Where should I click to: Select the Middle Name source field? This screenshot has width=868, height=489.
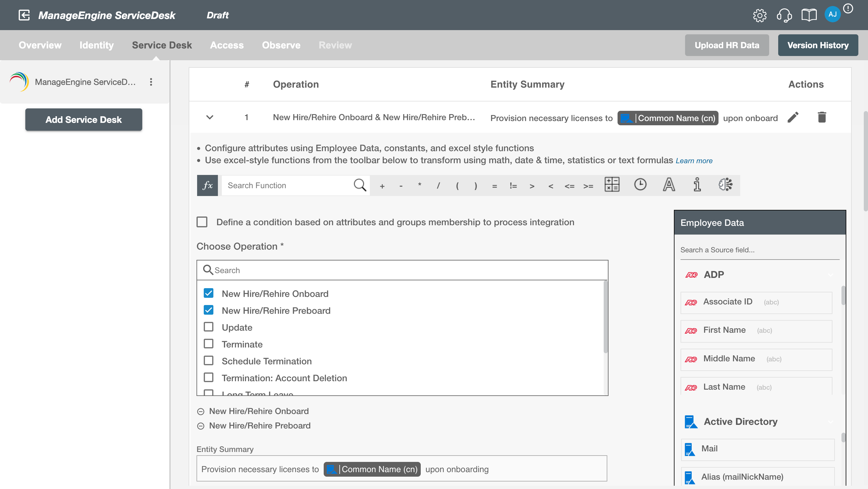point(756,359)
